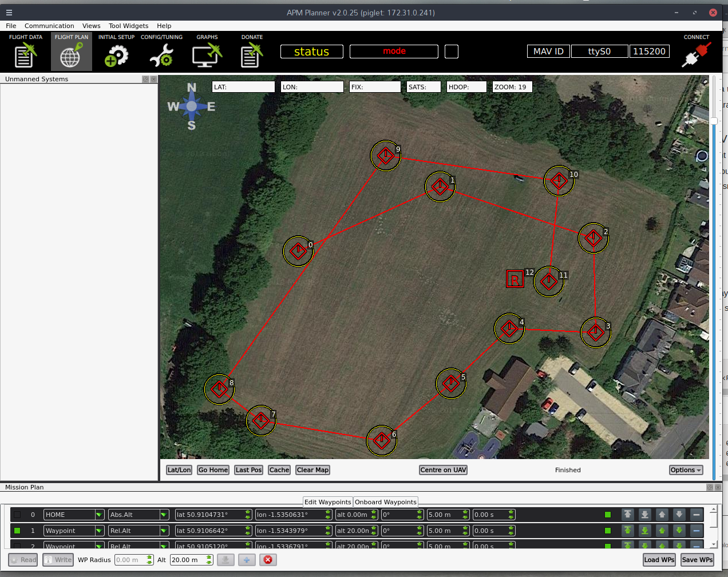The width and height of the screenshot is (728, 577).
Task: Open the Flight Data view
Action: (25, 52)
